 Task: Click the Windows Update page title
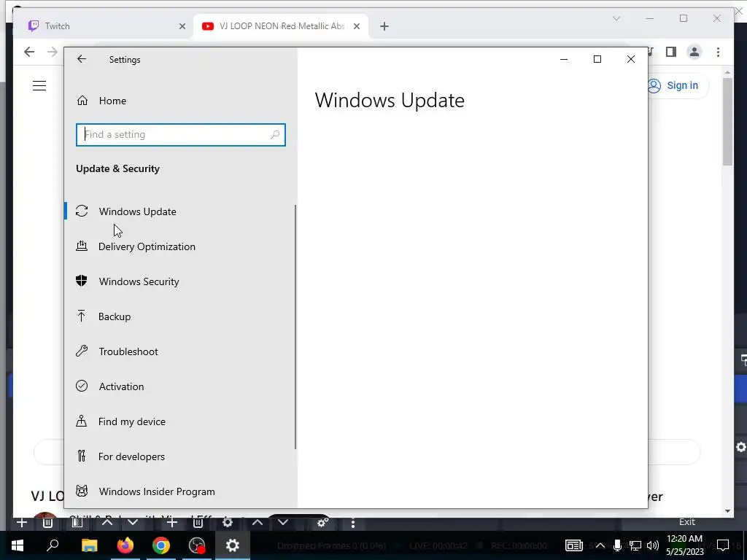[x=390, y=100]
